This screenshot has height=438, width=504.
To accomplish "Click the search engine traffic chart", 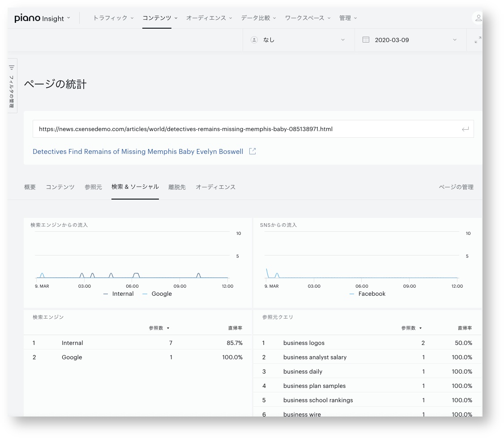I will click(x=132, y=255).
